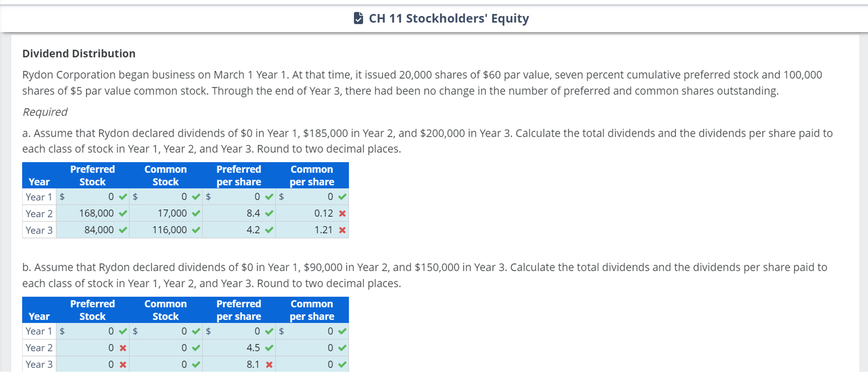Click the red X for Year 2 Preferred Stock in part b
The width and height of the screenshot is (868, 382).
(122, 348)
